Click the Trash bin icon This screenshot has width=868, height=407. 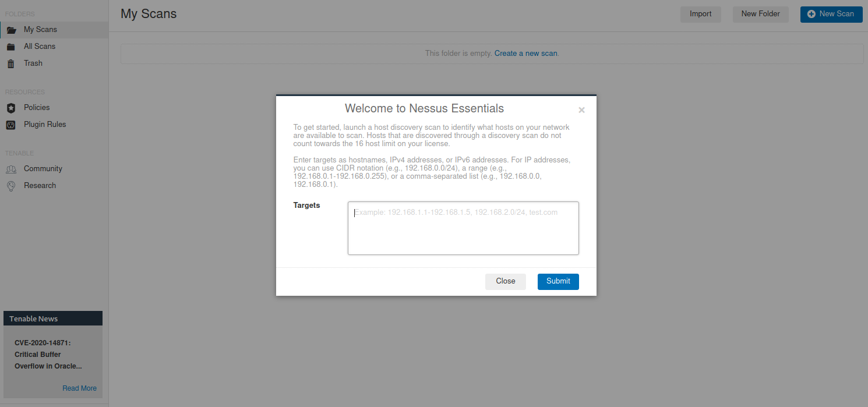pos(10,63)
